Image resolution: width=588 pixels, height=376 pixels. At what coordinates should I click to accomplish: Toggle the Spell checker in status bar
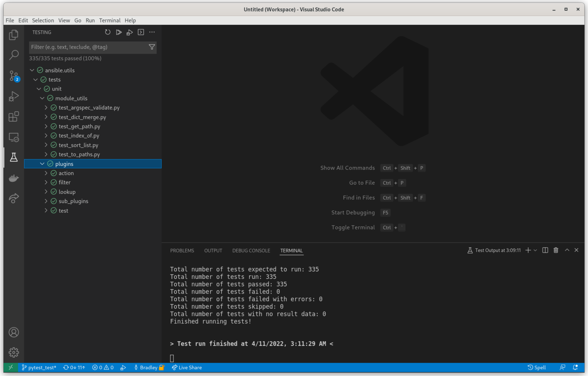[537, 367]
